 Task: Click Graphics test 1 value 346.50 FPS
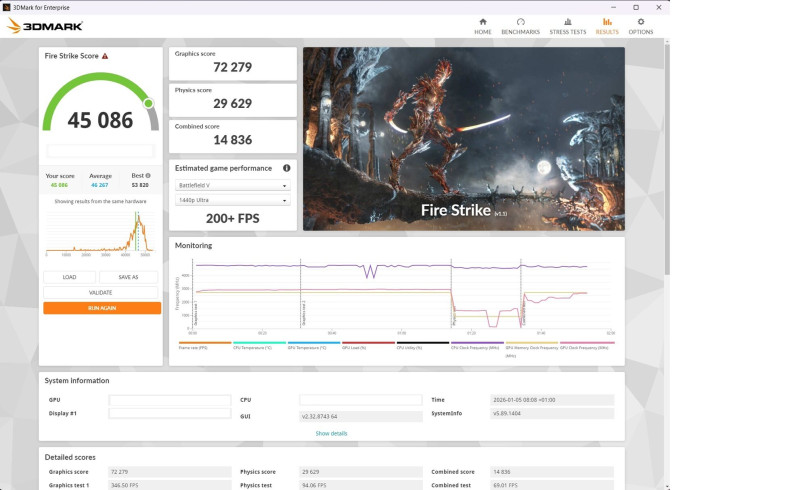click(169, 485)
